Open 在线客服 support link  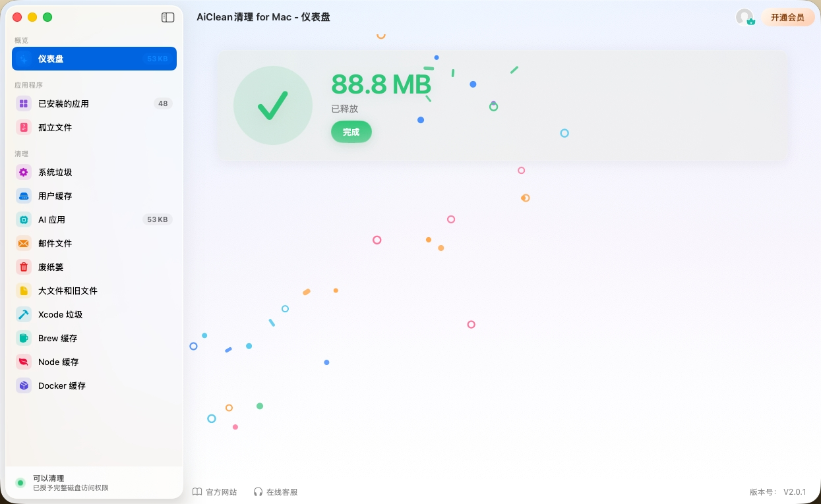coord(276,492)
